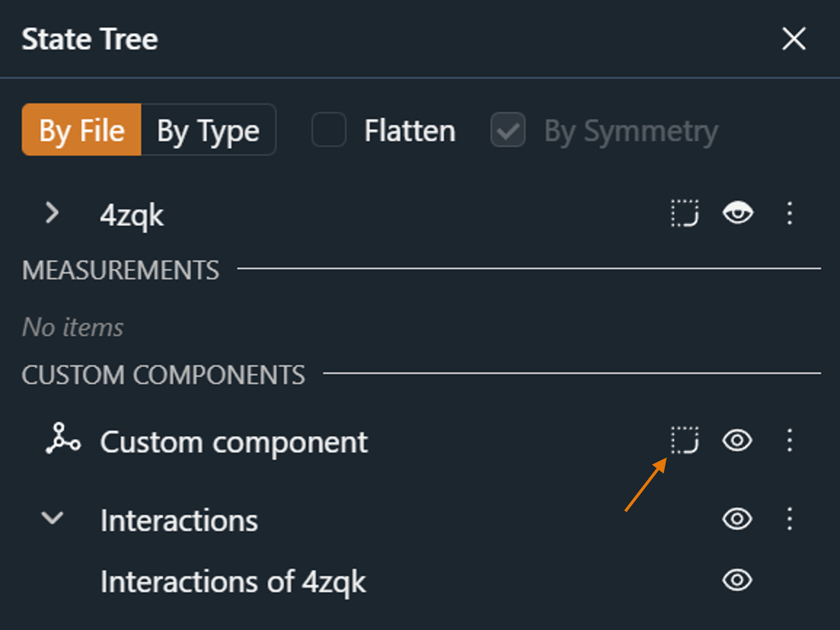
Task: Close the State Tree panel
Action: point(794,38)
